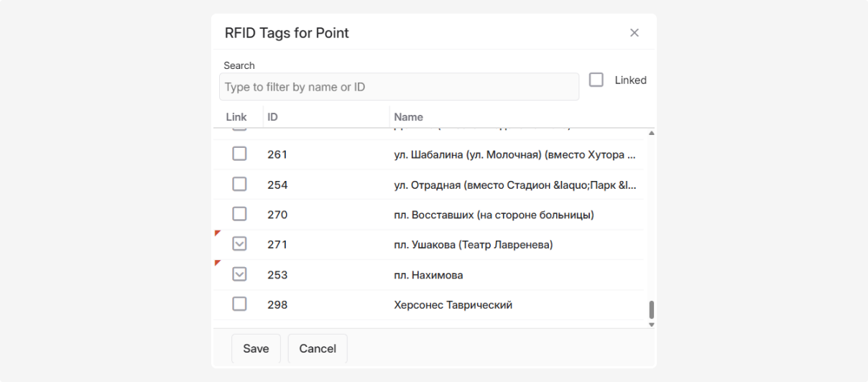
Task: Check the link box for ID 261
Action: point(239,154)
